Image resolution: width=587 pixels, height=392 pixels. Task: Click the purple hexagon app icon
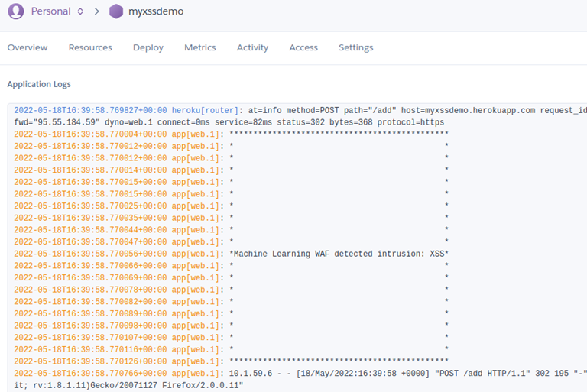tap(115, 11)
